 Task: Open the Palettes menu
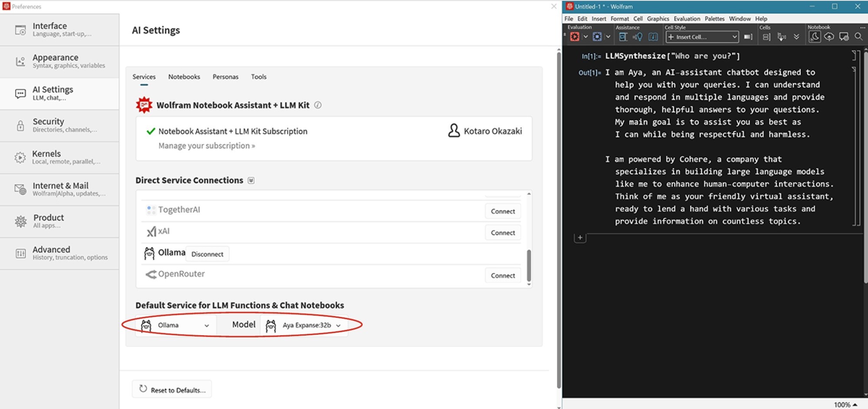(x=714, y=19)
